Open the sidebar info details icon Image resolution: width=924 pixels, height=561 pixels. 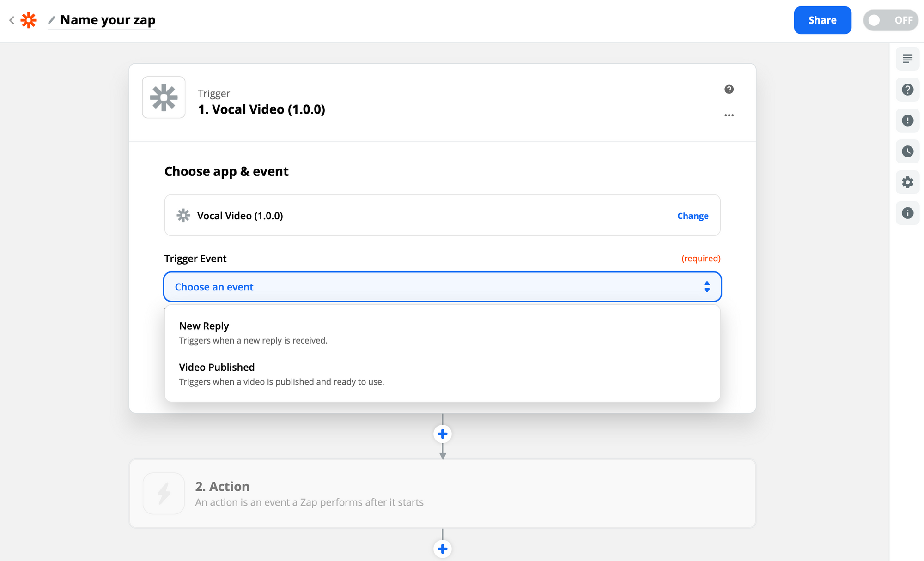coord(907,213)
